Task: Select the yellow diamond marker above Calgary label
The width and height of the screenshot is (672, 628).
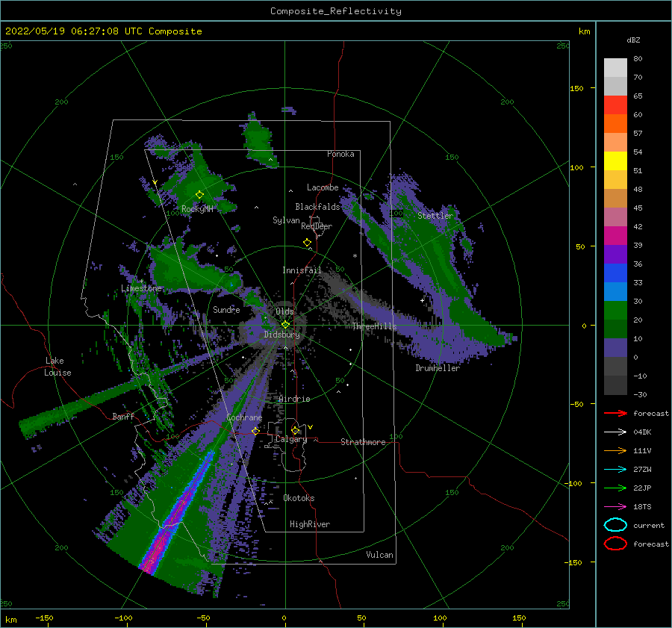Action: point(295,430)
